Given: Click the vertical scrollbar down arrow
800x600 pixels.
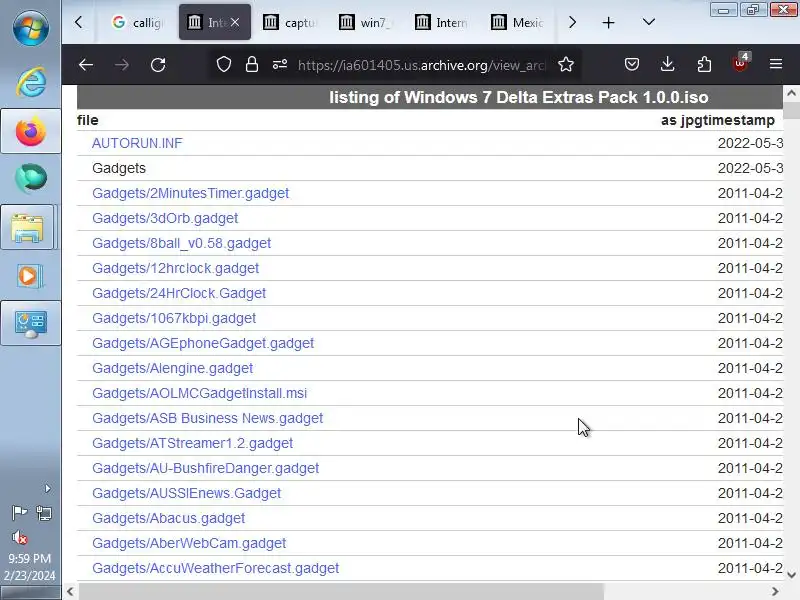Looking at the screenshot, I should 791,574.
